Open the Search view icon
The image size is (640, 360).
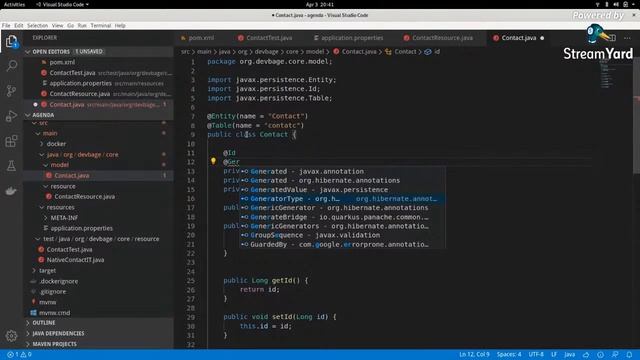(11, 66)
